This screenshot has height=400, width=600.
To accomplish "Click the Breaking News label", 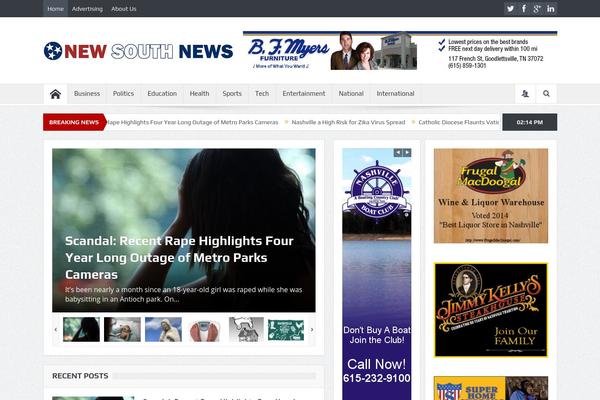I will tap(74, 122).
